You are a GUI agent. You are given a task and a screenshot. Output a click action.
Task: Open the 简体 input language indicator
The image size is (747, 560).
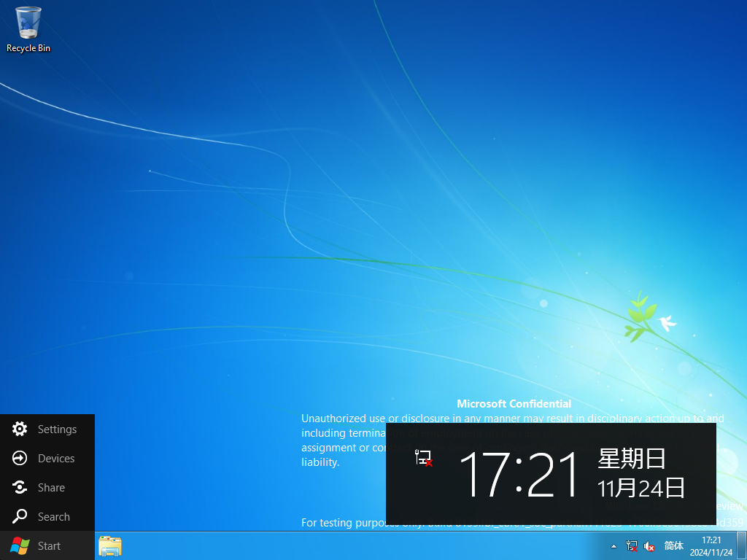click(673, 545)
